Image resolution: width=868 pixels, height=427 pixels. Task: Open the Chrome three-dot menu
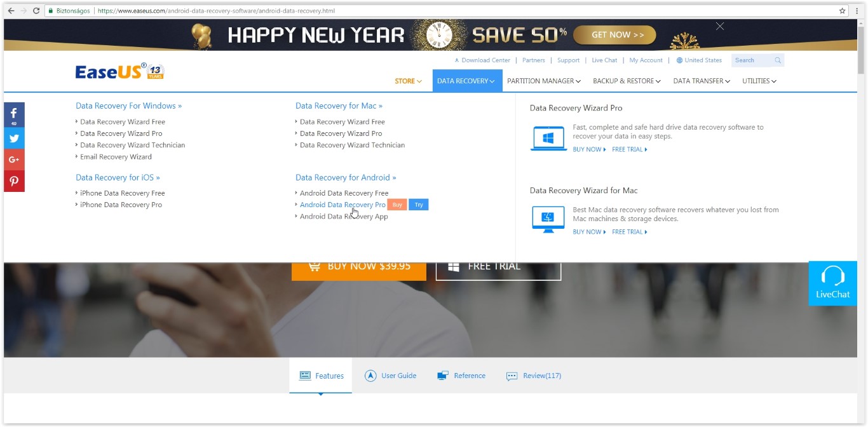[858, 11]
